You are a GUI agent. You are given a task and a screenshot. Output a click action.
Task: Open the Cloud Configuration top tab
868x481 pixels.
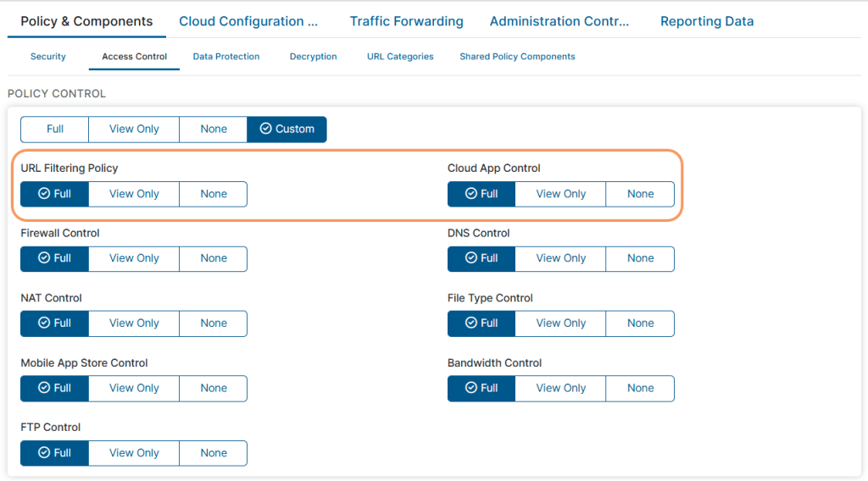pos(248,21)
